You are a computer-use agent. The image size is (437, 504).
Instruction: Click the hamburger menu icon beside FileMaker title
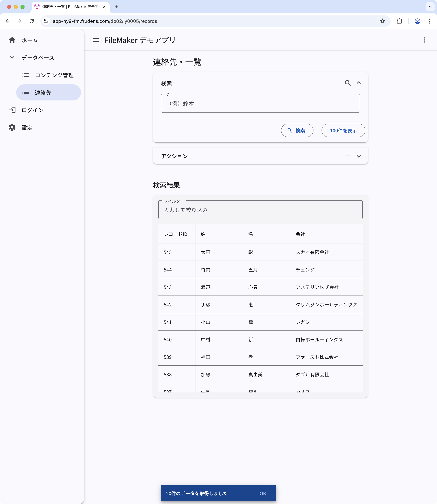click(x=96, y=40)
